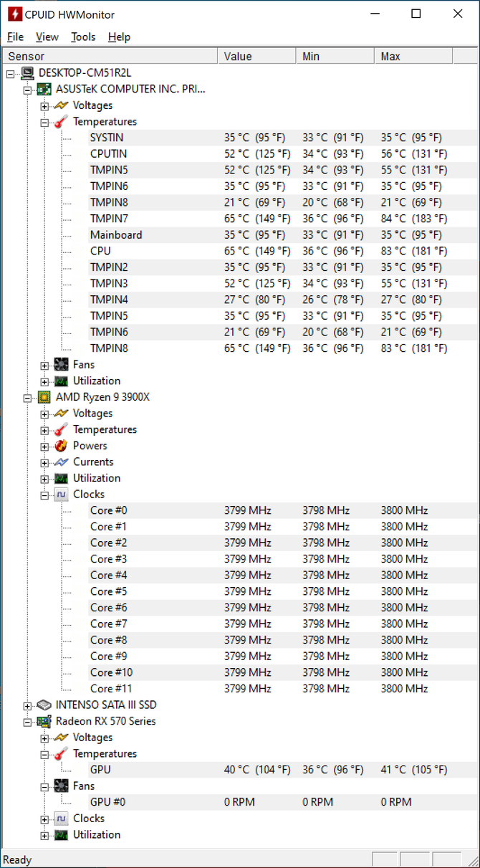Select the SYSTIN temperature row
The image size is (480, 868).
(282, 138)
